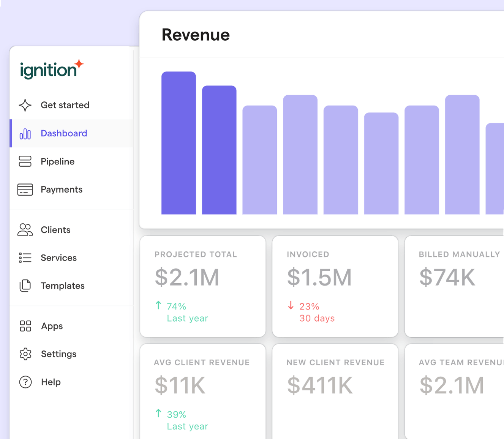
Task: Click the shortest fully visible revenue bar
Action: 381,163
